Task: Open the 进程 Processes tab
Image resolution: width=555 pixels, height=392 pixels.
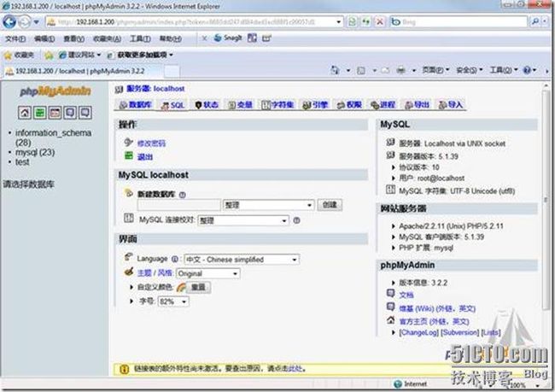Action: coord(383,105)
